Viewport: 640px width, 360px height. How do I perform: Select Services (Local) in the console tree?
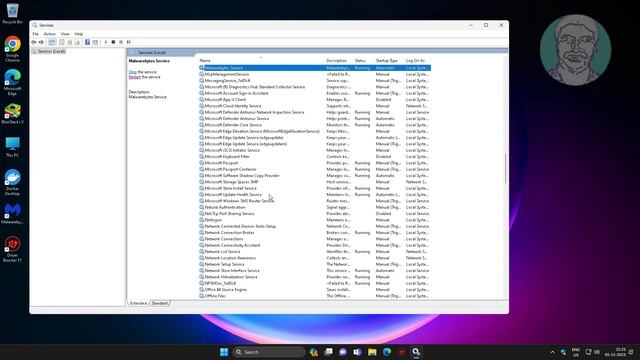point(51,51)
